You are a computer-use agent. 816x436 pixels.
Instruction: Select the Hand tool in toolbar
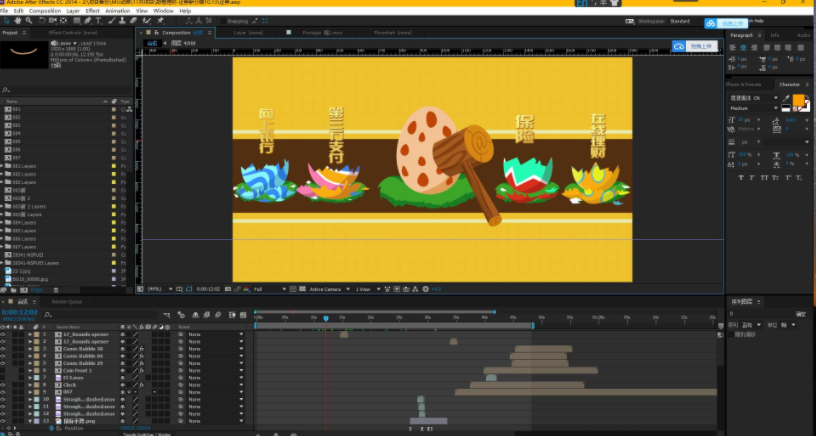click(x=18, y=21)
